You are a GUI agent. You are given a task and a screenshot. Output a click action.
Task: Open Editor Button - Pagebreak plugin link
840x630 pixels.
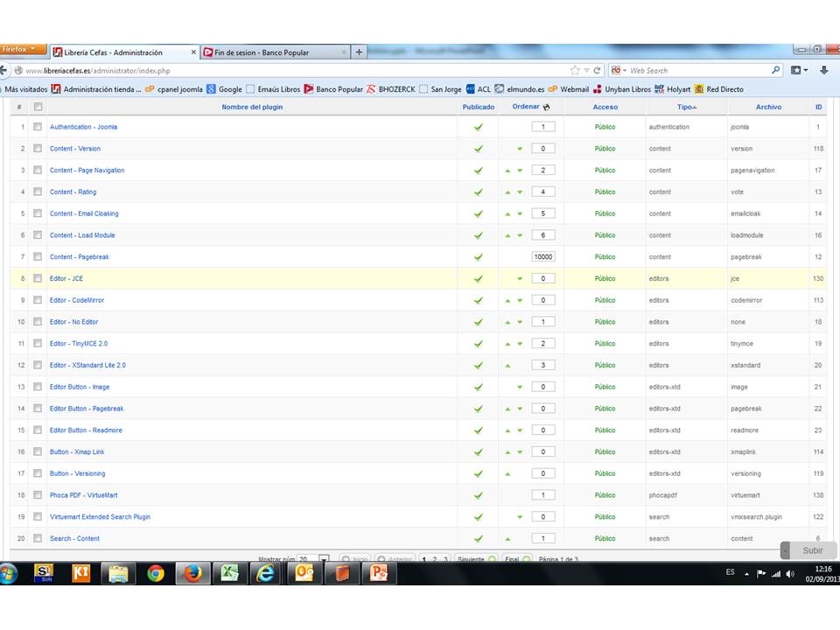[87, 409]
